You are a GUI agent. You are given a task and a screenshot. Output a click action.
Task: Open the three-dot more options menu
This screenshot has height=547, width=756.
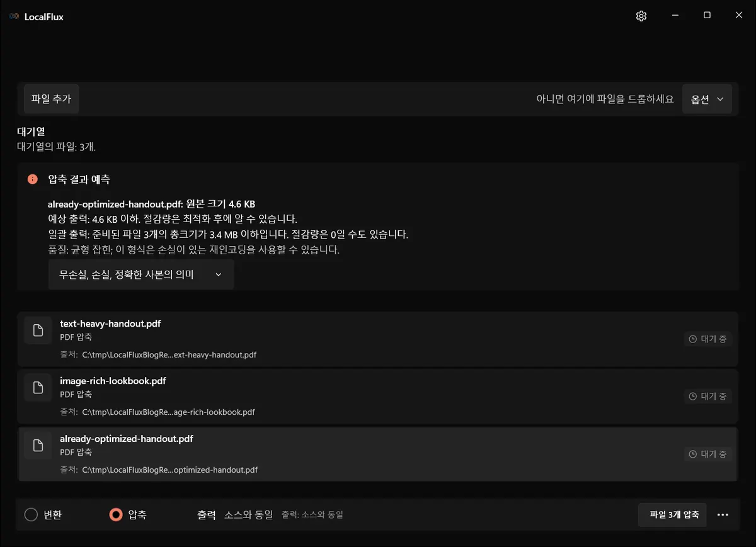pyautogui.click(x=723, y=515)
